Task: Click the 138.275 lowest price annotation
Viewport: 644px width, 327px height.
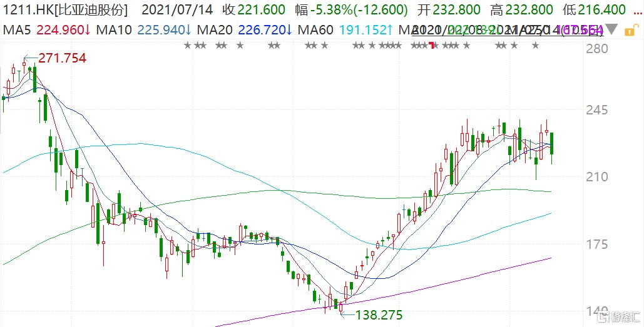Action: (379, 315)
